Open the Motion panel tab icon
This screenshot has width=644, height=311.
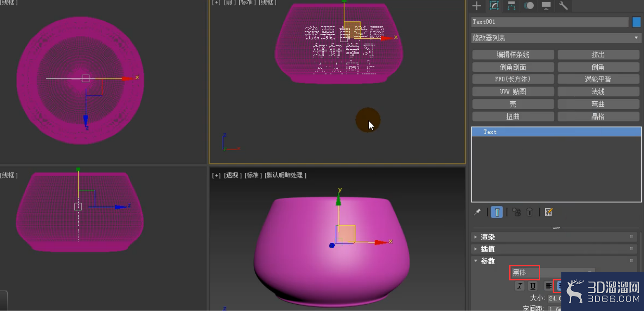click(529, 6)
